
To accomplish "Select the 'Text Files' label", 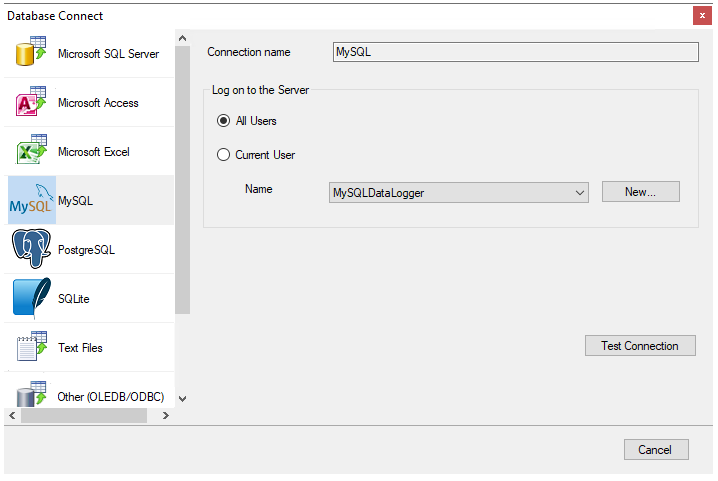I will [80, 348].
